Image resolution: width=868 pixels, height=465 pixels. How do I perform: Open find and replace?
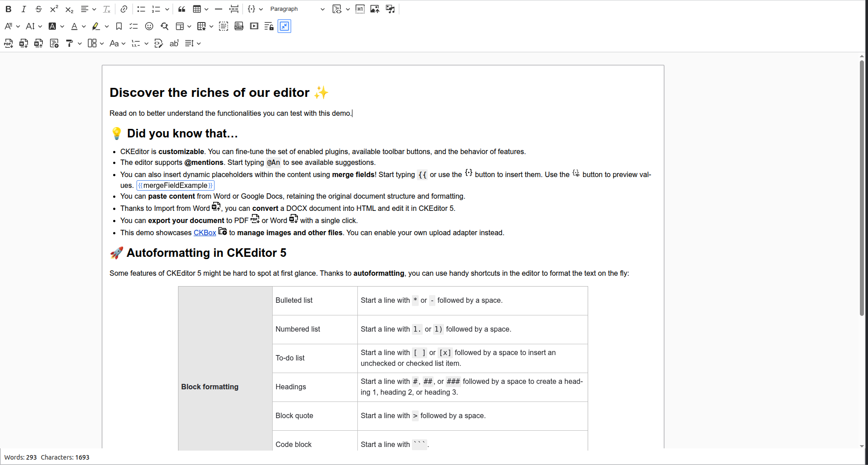[164, 27]
